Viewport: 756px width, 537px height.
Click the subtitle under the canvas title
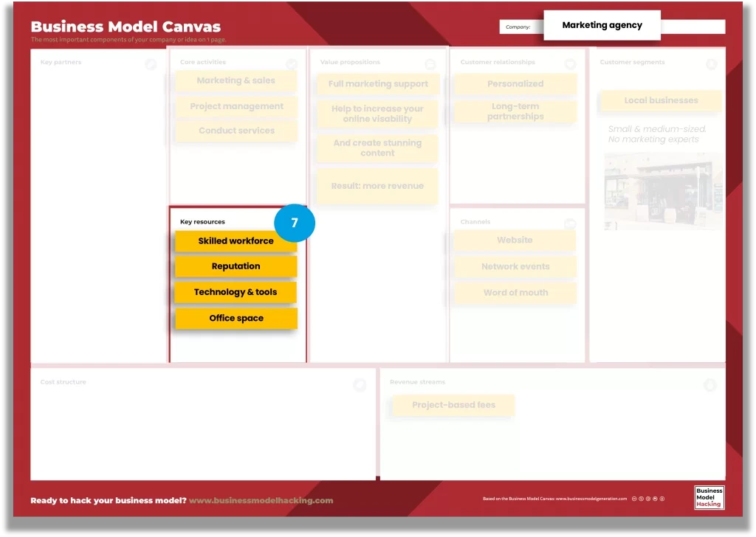tap(128, 40)
